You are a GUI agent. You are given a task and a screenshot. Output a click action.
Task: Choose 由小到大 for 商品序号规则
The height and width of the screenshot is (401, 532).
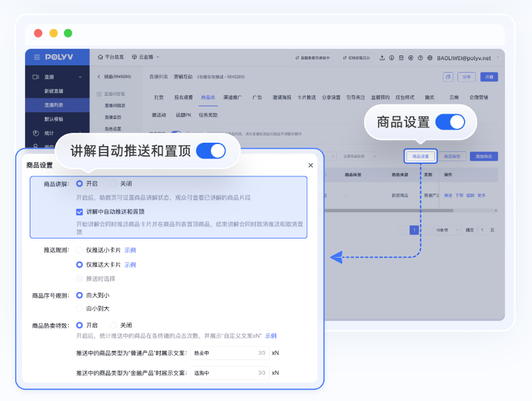click(80, 308)
